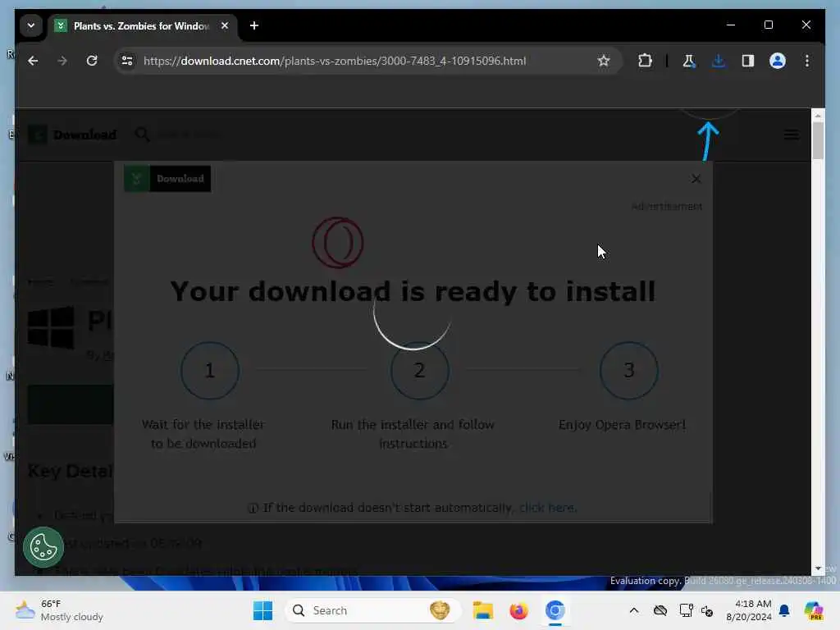The image size is (840, 630).
Task: Launch Firefox from the taskbar
Action: 518,610
